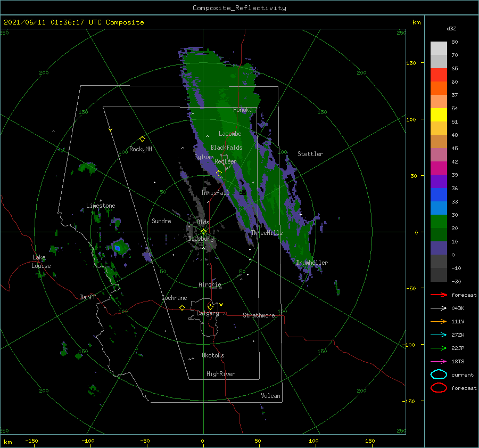
Task: Click the blue 33–36 dBZ swatch
Action: [439, 195]
